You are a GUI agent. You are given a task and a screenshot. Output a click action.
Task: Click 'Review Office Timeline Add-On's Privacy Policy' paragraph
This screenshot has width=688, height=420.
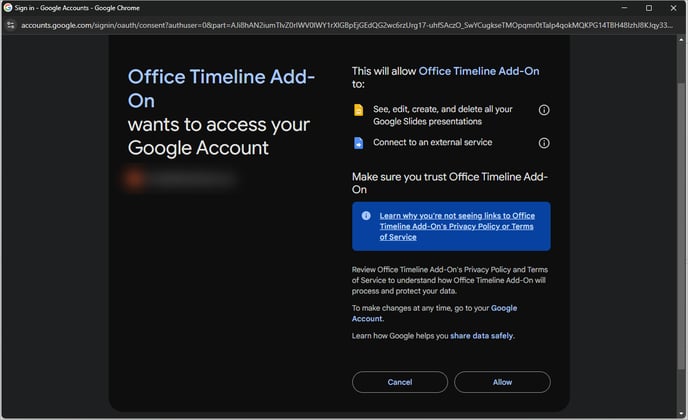coord(450,280)
